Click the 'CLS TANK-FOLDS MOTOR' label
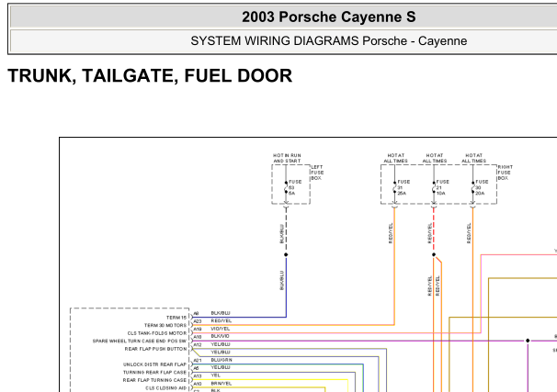The height and width of the screenshot is (392, 557). (157, 333)
